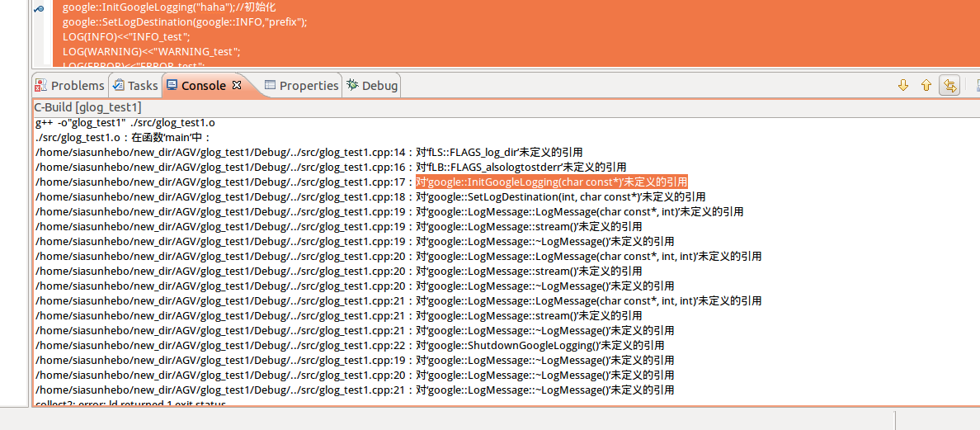Select the g++ -o"glog_test1" command line

point(125,122)
